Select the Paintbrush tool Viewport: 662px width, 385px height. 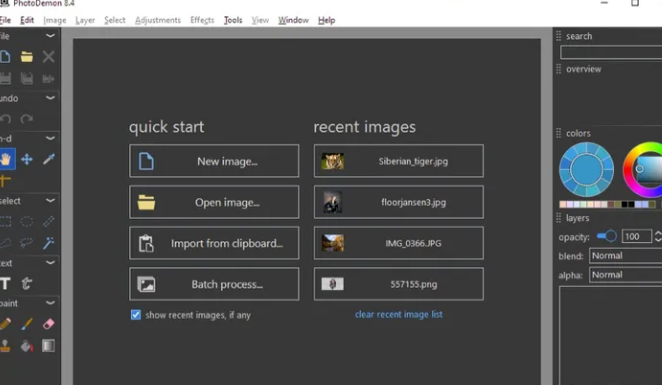coord(27,324)
